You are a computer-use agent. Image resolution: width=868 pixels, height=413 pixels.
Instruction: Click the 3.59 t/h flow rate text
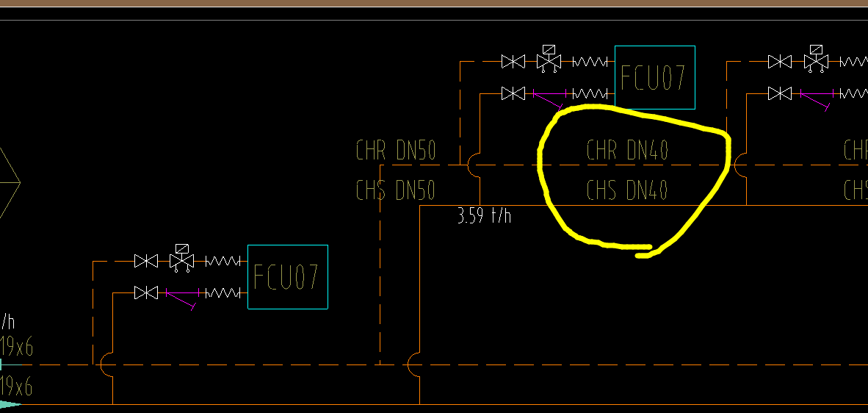point(485,215)
